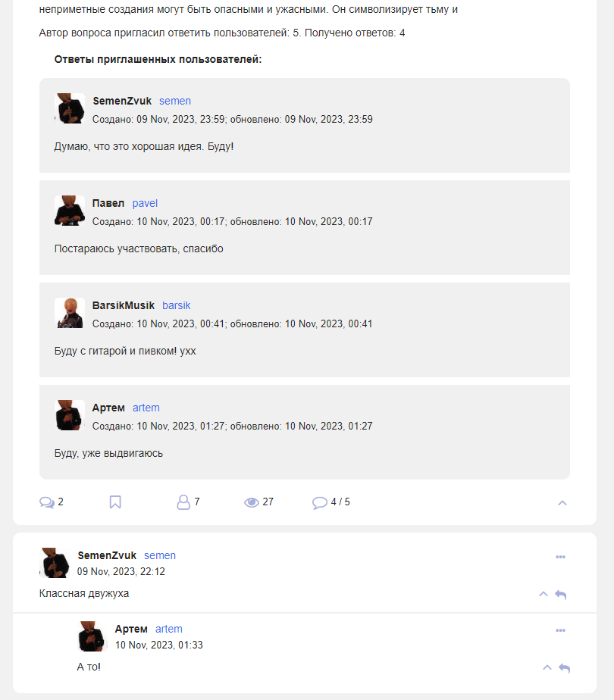Click the comments icon showing 2
Viewport: 614px width, 700px height.
(x=47, y=502)
